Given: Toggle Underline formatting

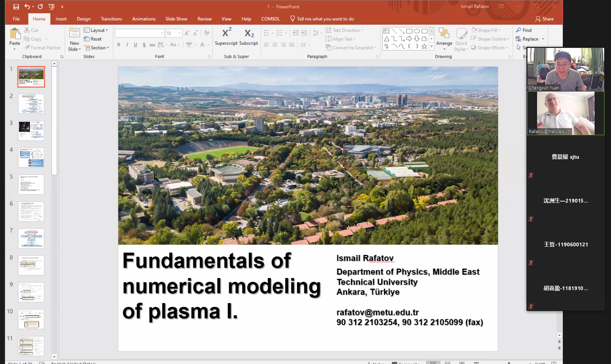Looking at the screenshot, I should click(136, 45).
